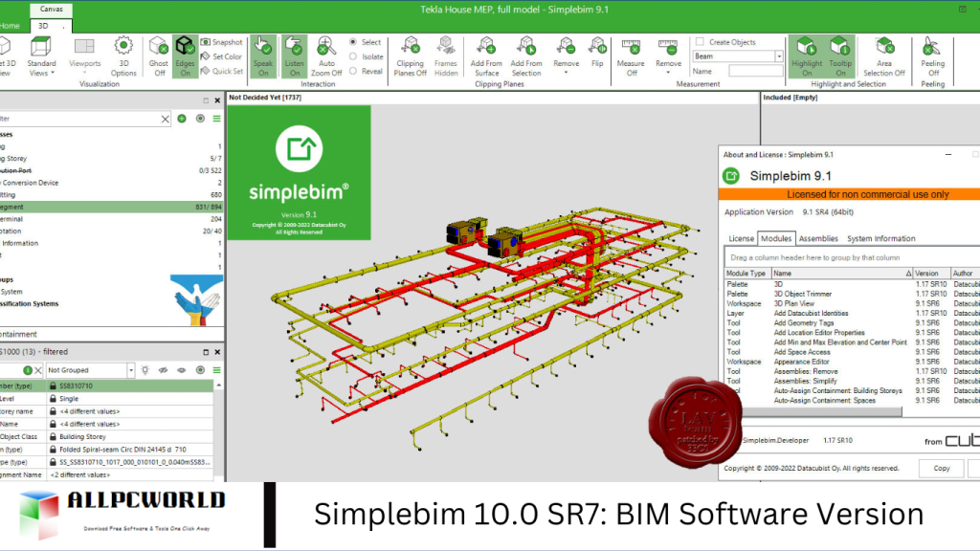Select the row with count 831/ 894
980x551 pixels.
tap(112, 207)
